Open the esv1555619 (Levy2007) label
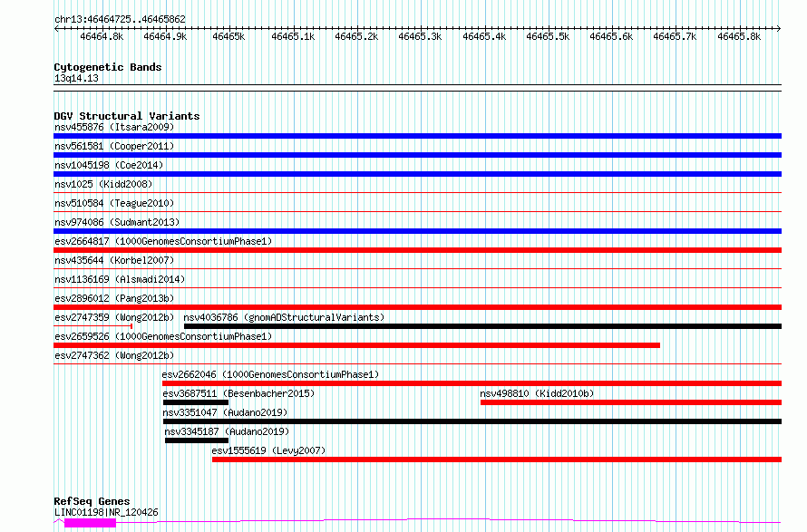Viewport: 807px width, 532px height. [268, 450]
